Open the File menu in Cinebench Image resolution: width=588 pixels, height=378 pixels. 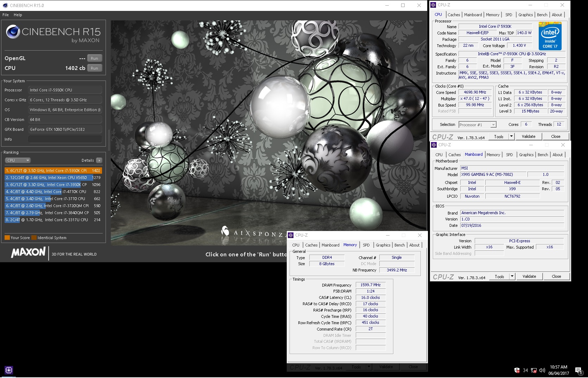(x=6, y=15)
